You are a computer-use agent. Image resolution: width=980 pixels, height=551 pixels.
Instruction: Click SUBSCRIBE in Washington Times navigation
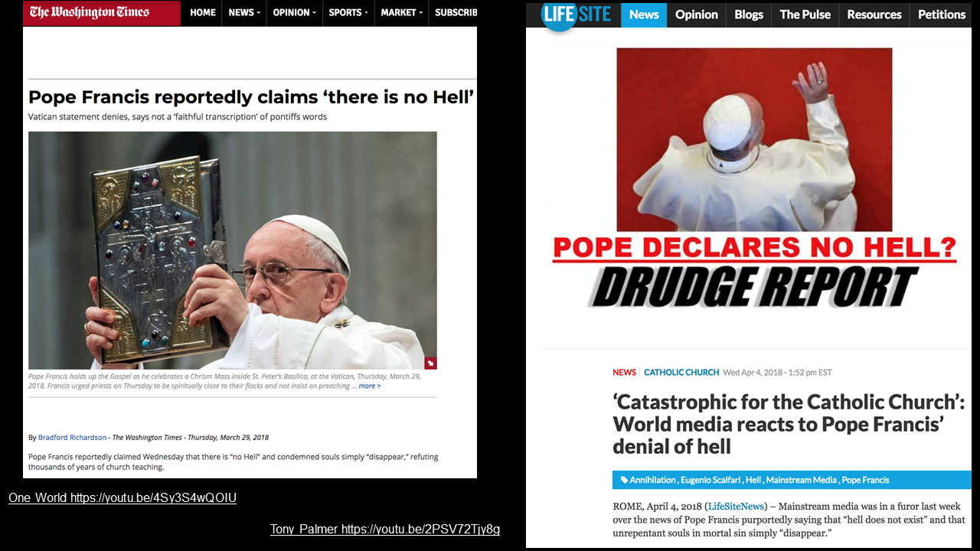pyautogui.click(x=456, y=12)
